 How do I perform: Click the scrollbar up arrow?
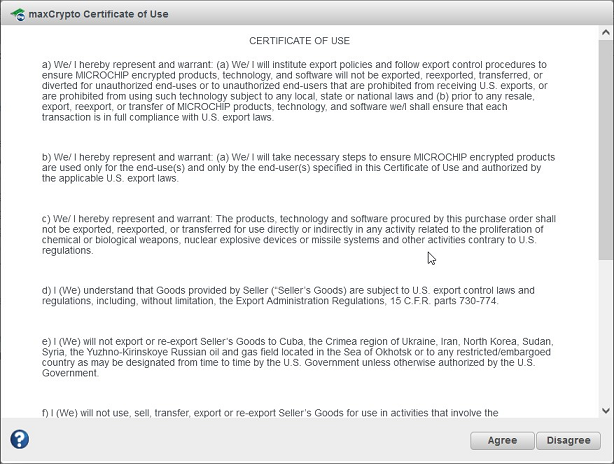[606, 31]
